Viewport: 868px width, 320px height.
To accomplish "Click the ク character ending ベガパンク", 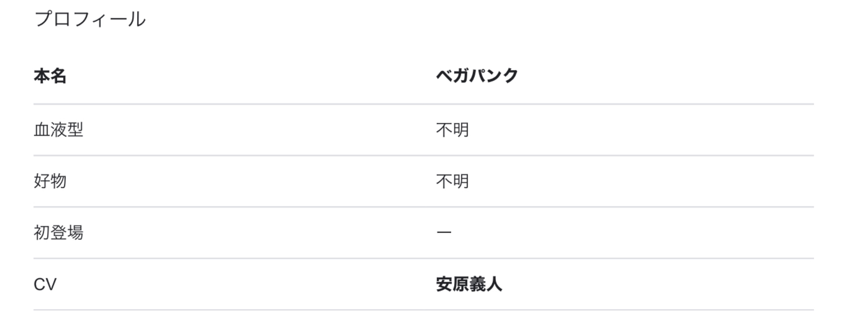I will coord(510,76).
